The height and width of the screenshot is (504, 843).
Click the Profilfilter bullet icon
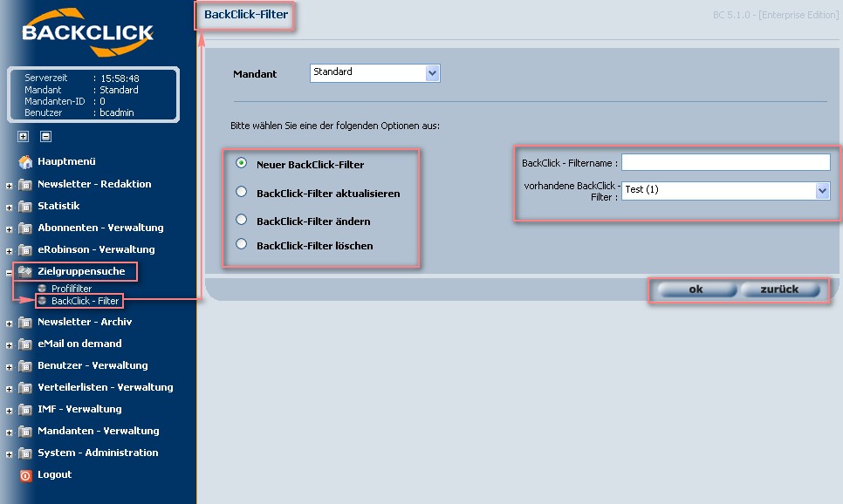click(42, 289)
